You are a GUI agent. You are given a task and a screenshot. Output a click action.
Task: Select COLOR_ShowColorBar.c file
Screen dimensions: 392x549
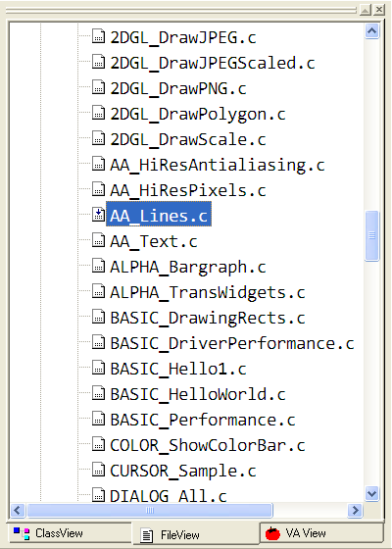pos(208,445)
